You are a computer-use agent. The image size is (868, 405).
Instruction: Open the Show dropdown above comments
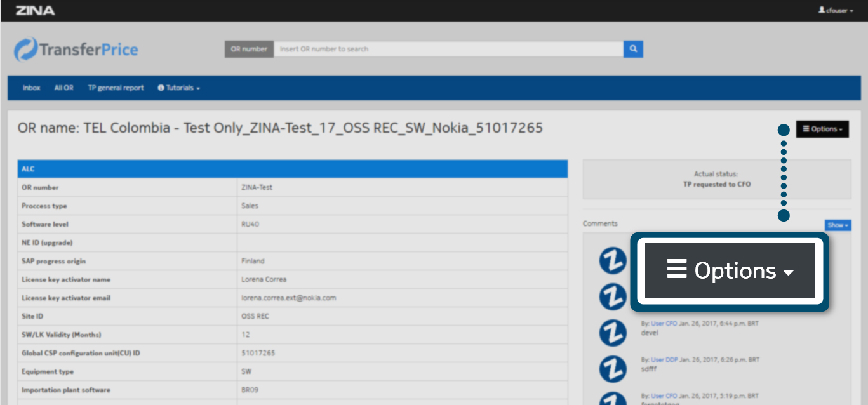[838, 225]
